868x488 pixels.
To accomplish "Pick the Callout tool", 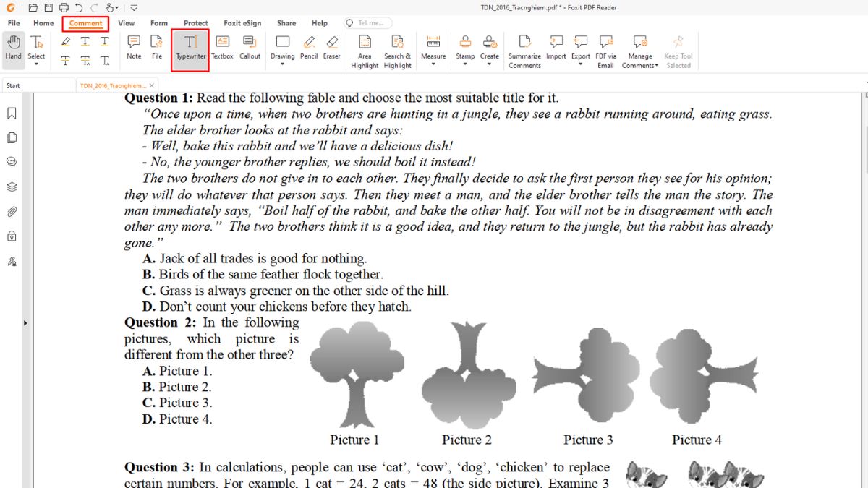I will click(x=250, y=48).
